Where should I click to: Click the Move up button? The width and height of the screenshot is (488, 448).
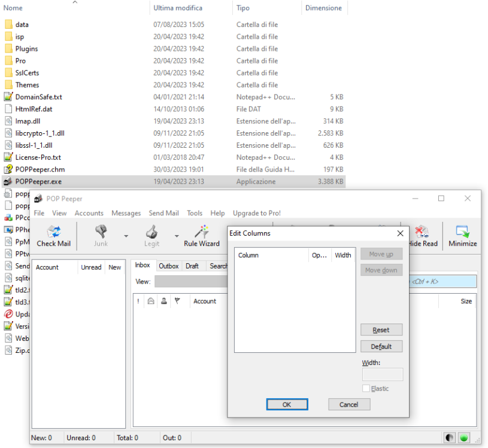[x=381, y=254]
